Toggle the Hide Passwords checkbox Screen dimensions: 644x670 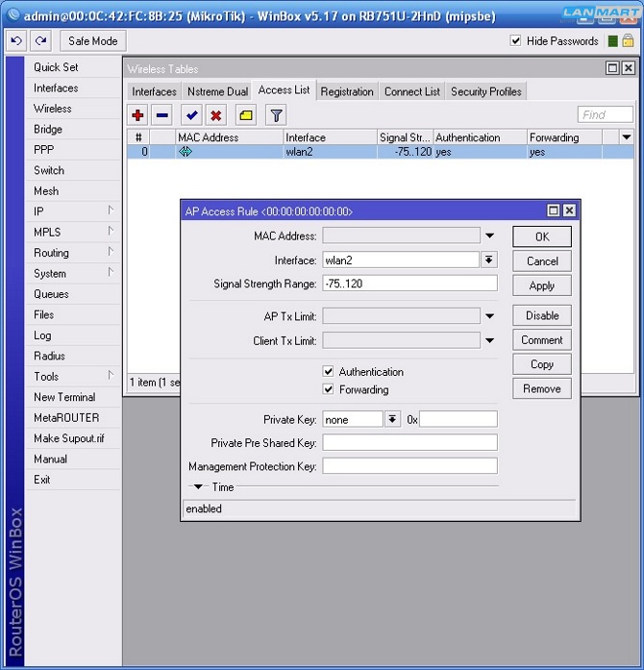[516, 41]
